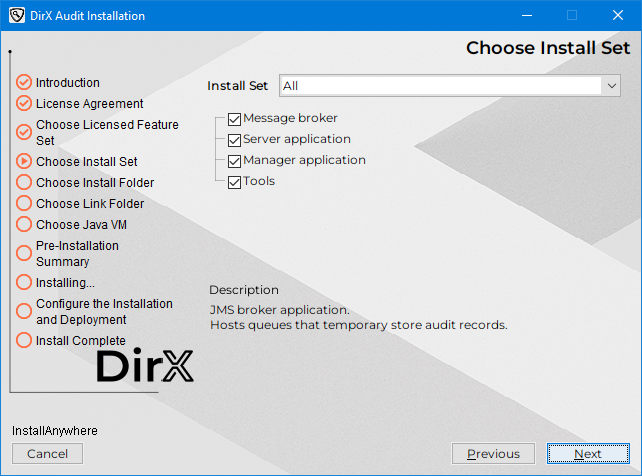Click the Introduction step checkmark icon
642x476 pixels.
pyautogui.click(x=25, y=83)
